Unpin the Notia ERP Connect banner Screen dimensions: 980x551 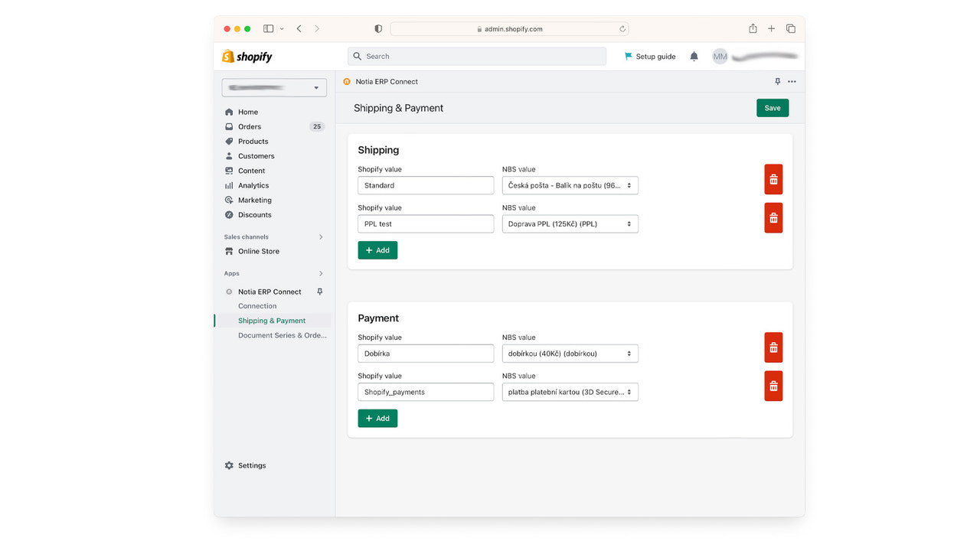[x=777, y=81]
